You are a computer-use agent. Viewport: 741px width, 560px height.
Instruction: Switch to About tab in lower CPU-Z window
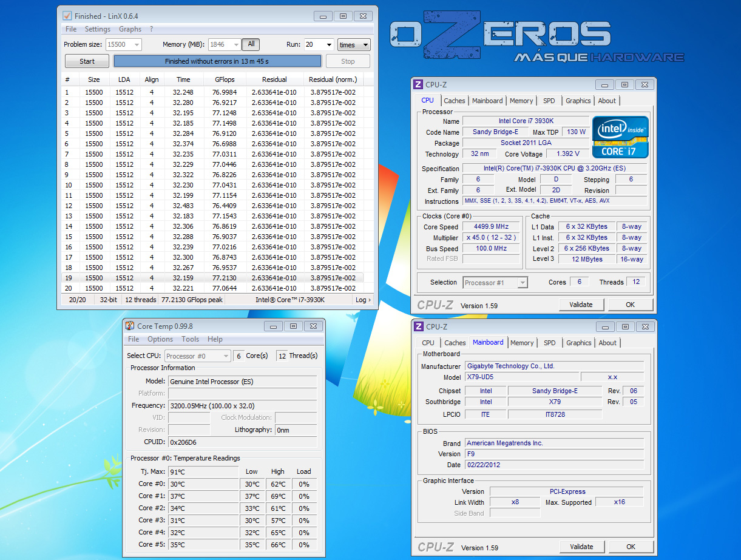click(607, 343)
